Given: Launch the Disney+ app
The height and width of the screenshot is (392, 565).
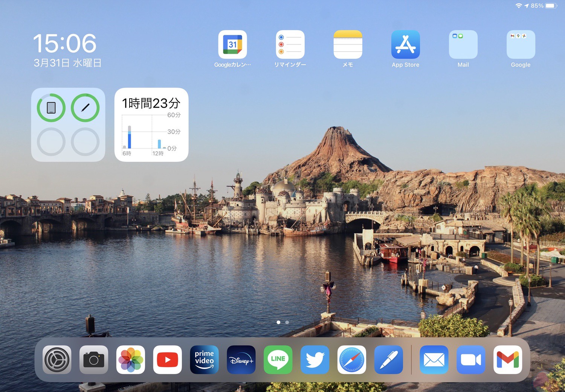Looking at the screenshot, I should pos(241,360).
